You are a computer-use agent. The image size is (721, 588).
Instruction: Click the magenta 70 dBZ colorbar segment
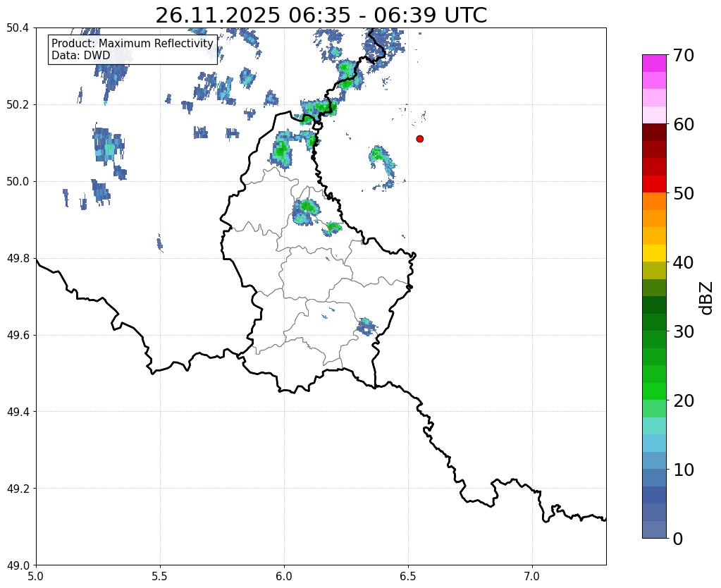click(x=654, y=63)
